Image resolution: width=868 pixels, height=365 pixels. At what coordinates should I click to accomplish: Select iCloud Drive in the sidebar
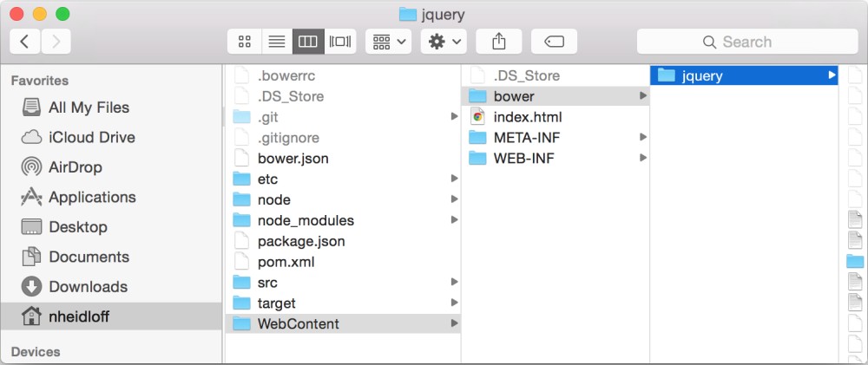(x=78, y=137)
